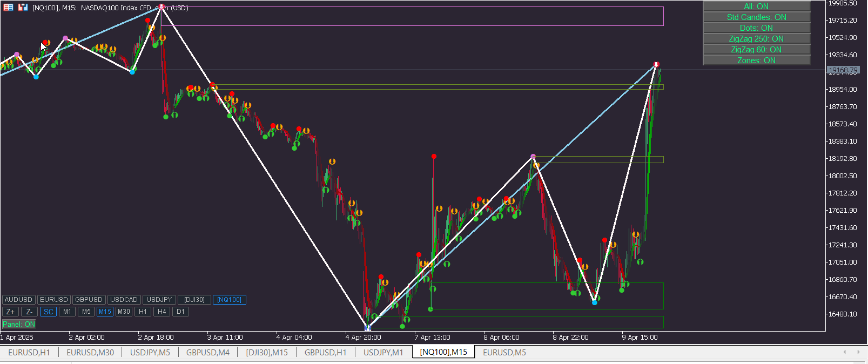Toggle Std Candles: ON

pyautogui.click(x=756, y=17)
